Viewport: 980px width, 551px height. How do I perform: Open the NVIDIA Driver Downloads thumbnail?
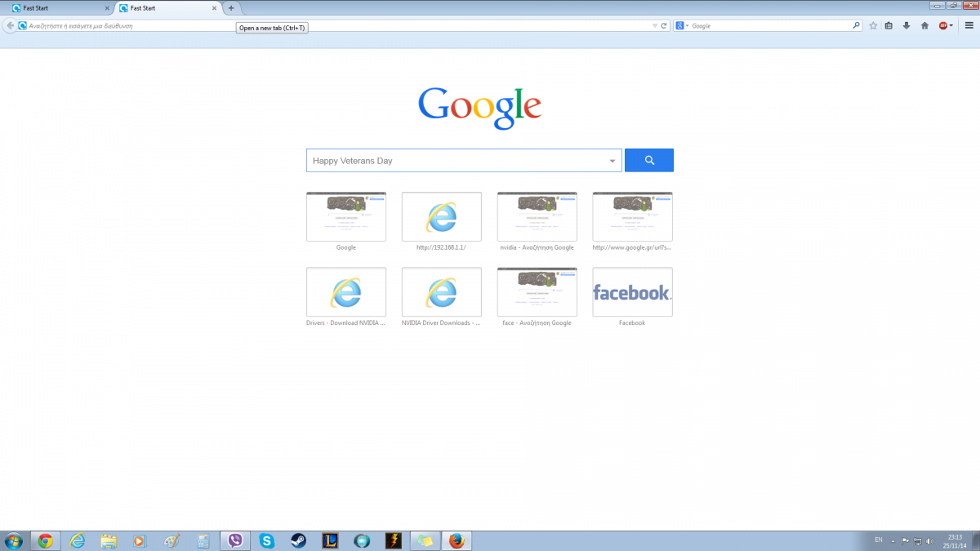(x=442, y=292)
